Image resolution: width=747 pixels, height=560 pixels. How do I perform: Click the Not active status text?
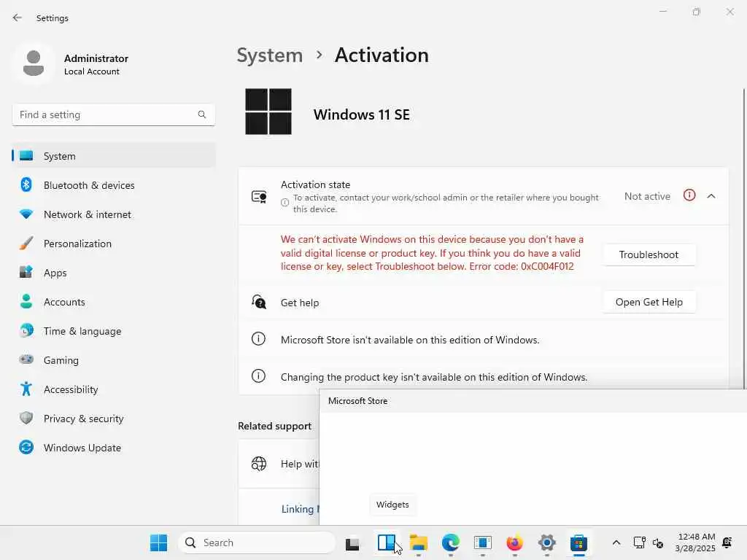click(647, 196)
